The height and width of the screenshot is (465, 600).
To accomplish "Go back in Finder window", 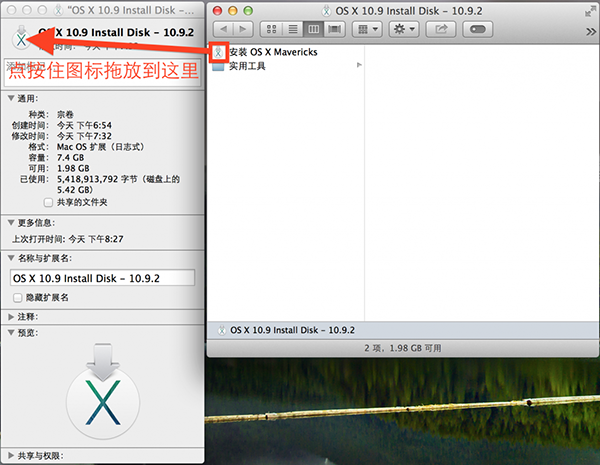I will (x=223, y=29).
